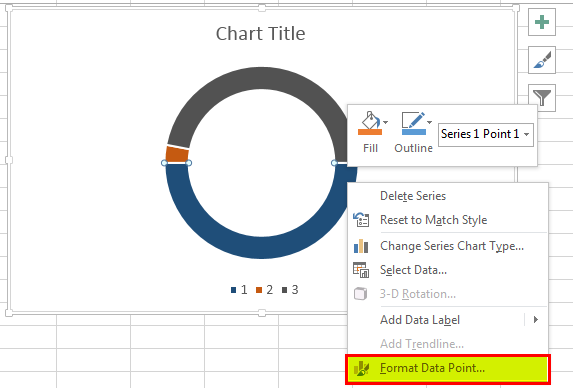Screen dimensions: 573x388
Task: Open Chart Filters funnel button
Action: point(542,98)
